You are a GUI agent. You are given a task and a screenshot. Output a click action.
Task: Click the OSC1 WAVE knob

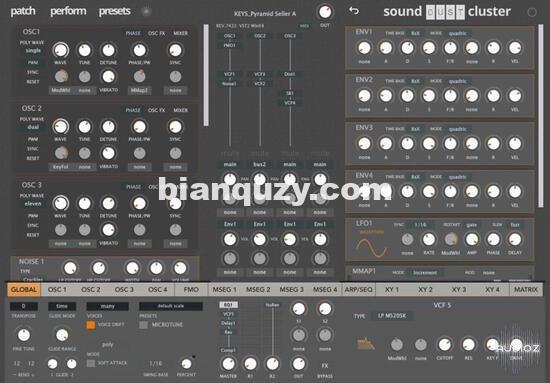pos(61,50)
